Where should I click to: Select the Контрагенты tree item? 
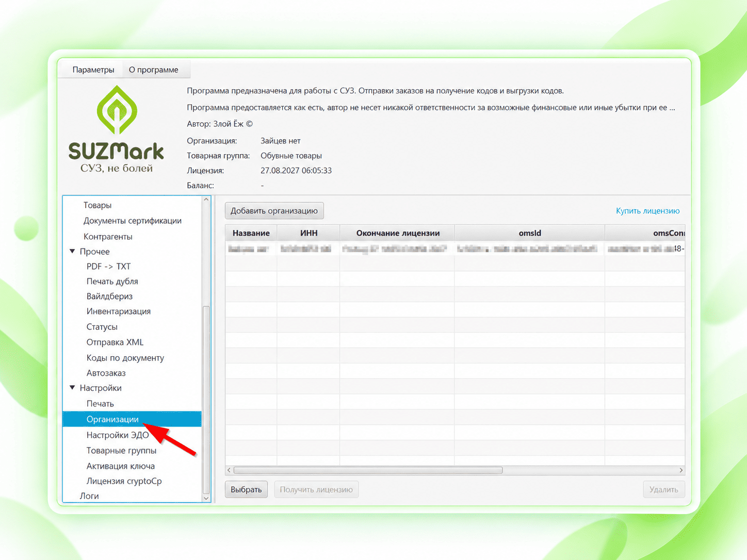point(108,236)
